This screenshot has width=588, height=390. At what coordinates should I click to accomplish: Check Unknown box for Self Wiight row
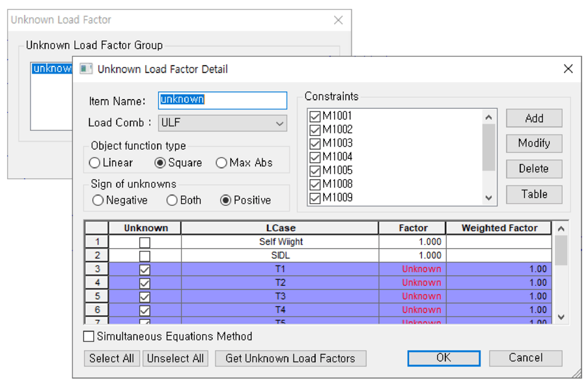point(145,242)
